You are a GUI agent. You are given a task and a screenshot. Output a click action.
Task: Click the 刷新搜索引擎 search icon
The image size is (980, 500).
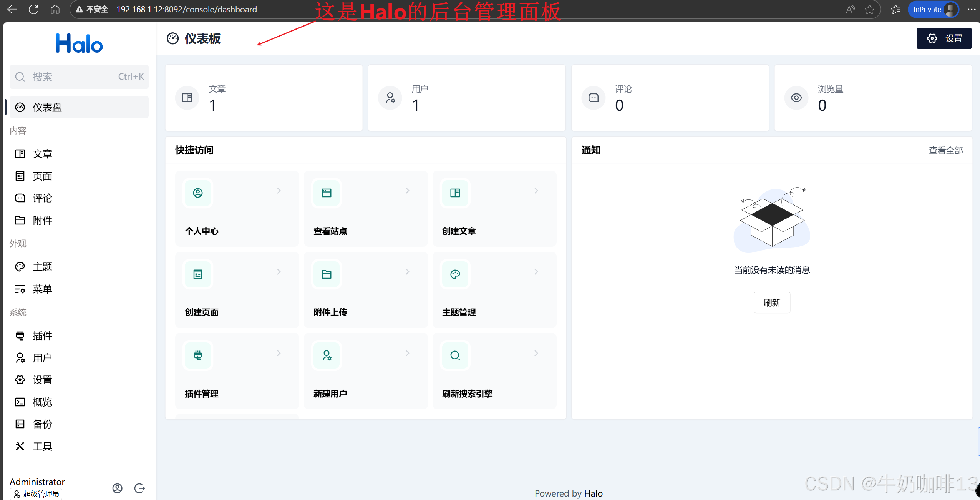pos(455,355)
